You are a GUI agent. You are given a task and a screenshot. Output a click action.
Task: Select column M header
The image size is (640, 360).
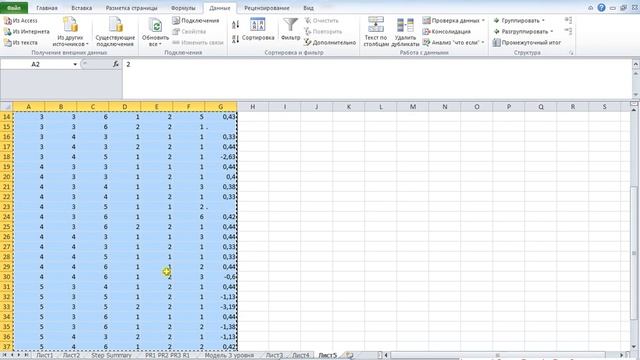[x=413, y=107]
